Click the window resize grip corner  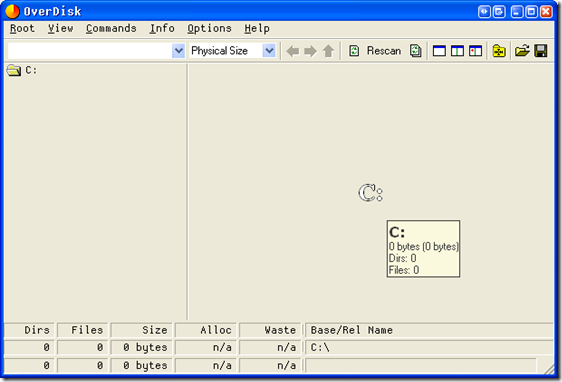548,368
